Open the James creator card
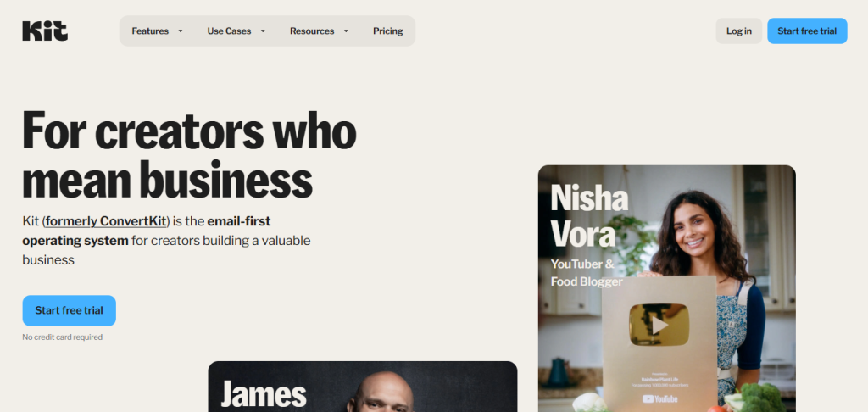 [363, 387]
